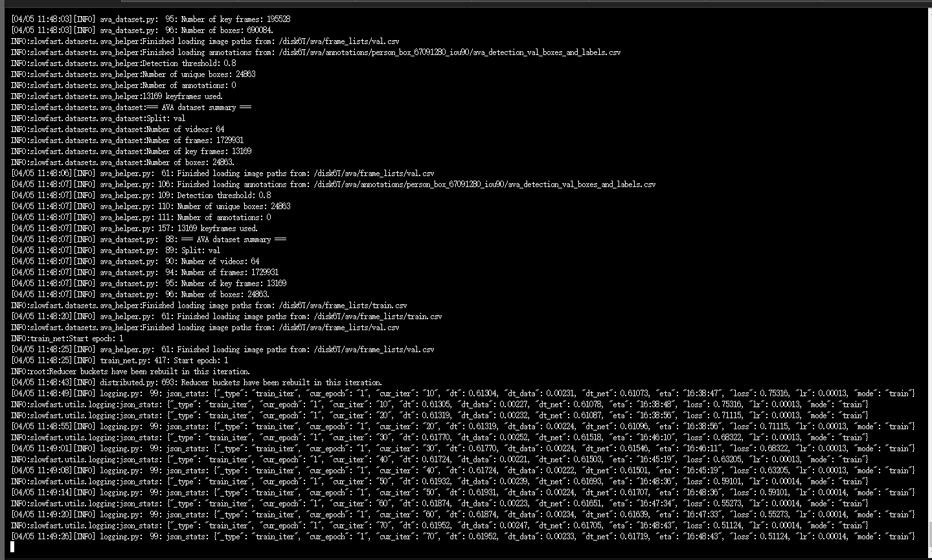Click 'INFO:root:Reducer buckets have been rebuilt' line
The width and height of the screenshot is (932, 560).
coord(130,372)
